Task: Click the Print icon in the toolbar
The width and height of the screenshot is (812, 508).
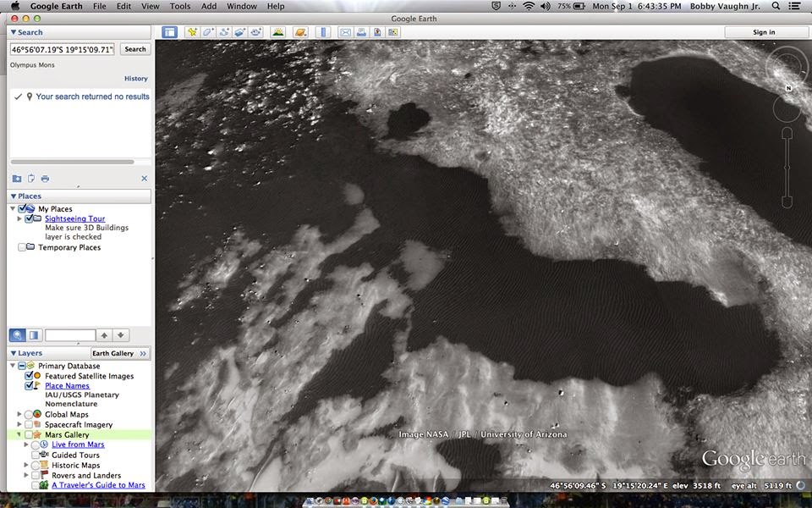Action: [361, 32]
